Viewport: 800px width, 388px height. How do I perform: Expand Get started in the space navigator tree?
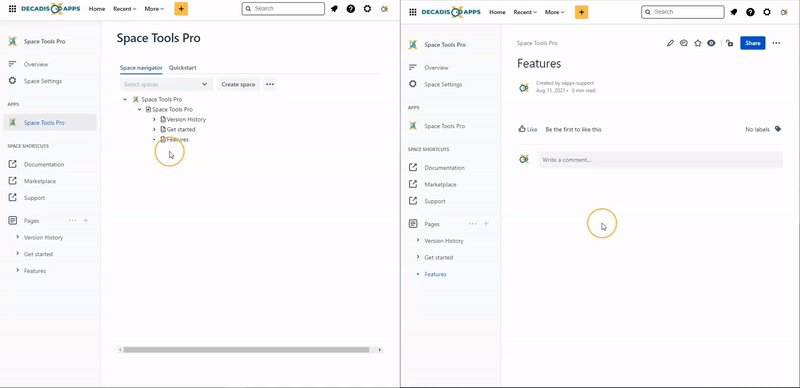[155, 130]
